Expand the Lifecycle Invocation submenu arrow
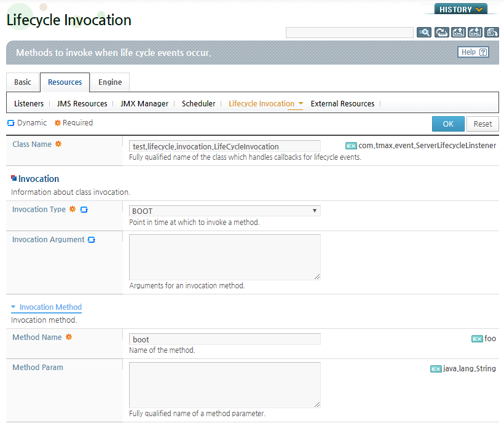Screen dimensions: 504x426 point(301,103)
